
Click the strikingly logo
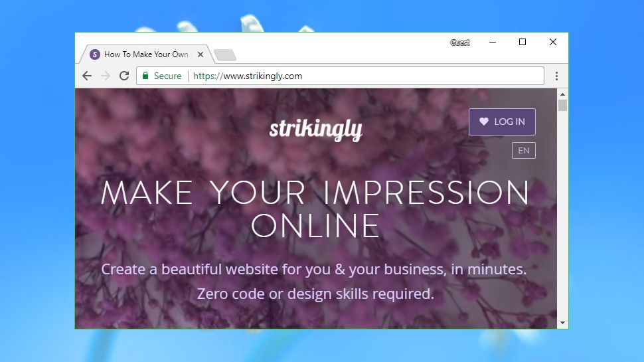pos(316,130)
